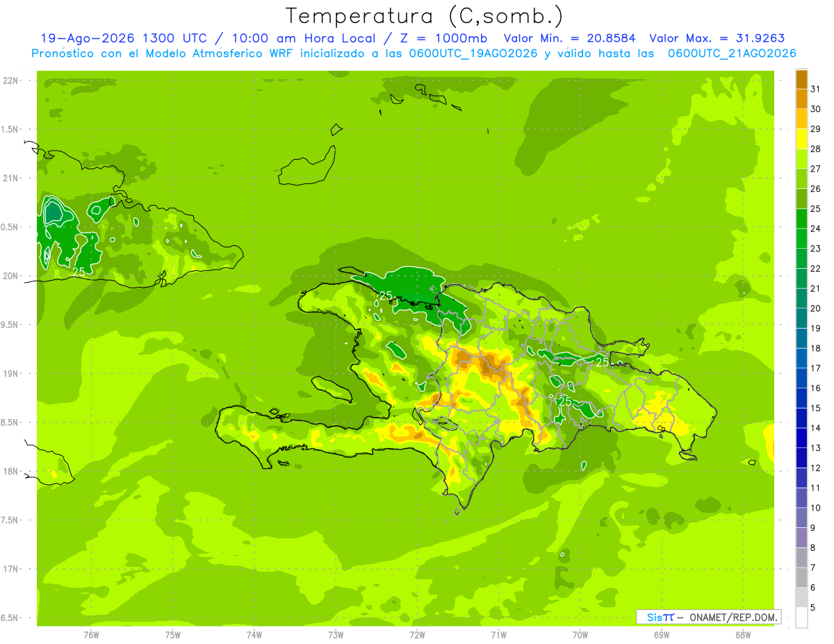Pick the purple swatch between 8 and 9

coord(801,538)
